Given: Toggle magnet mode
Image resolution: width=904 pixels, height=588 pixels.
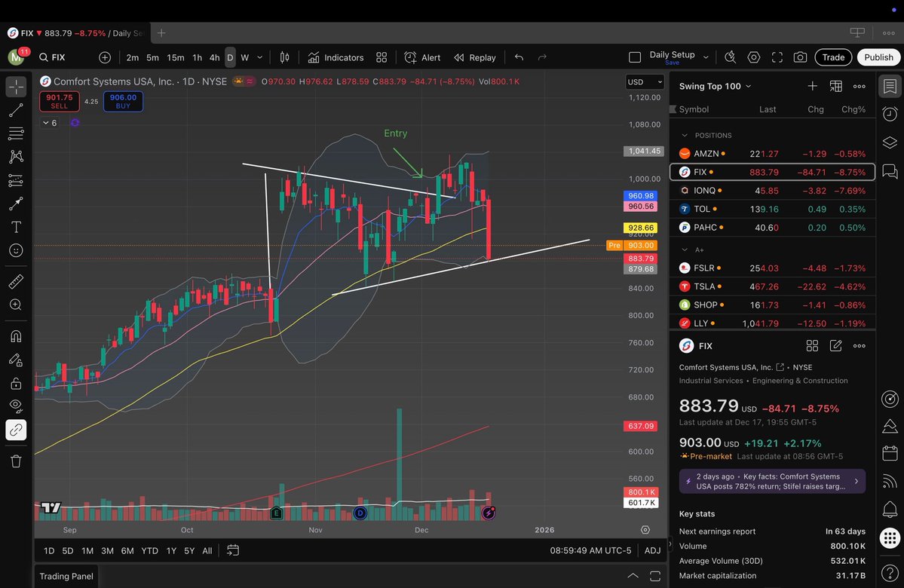Looking at the screenshot, I should tap(16, 336).
